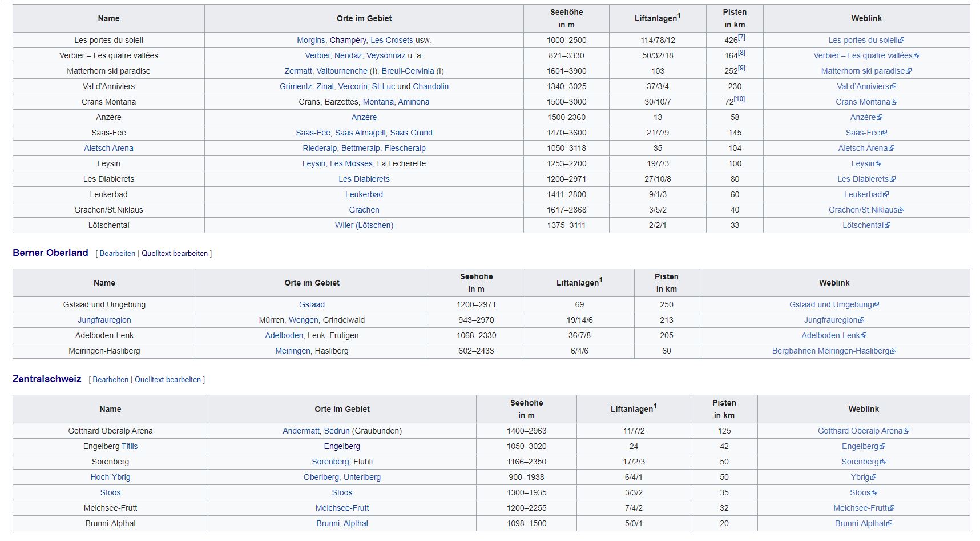
Task: Open Meiringen place link
Action: click(x=293, y=351)
